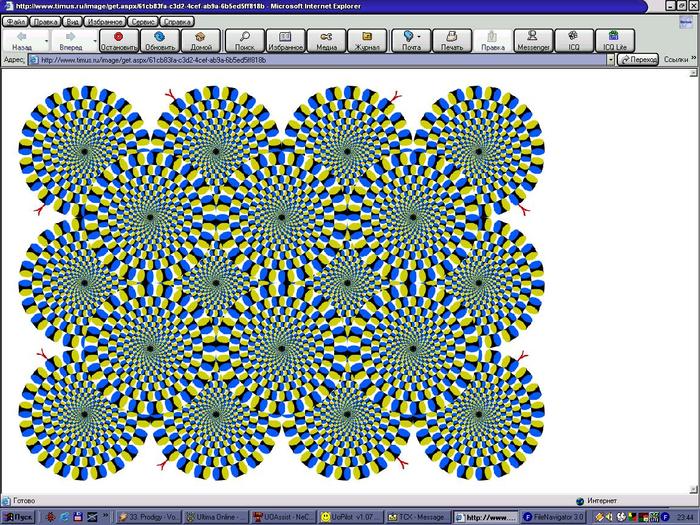The image size is (700, 525).
Task: Click the Переход go button
Action: [638, 60]
